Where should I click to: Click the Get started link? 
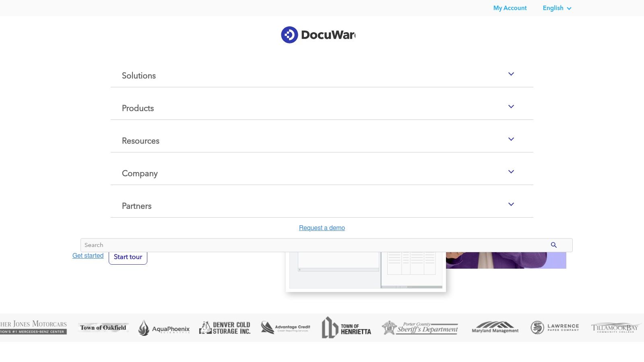coord(88,255)
